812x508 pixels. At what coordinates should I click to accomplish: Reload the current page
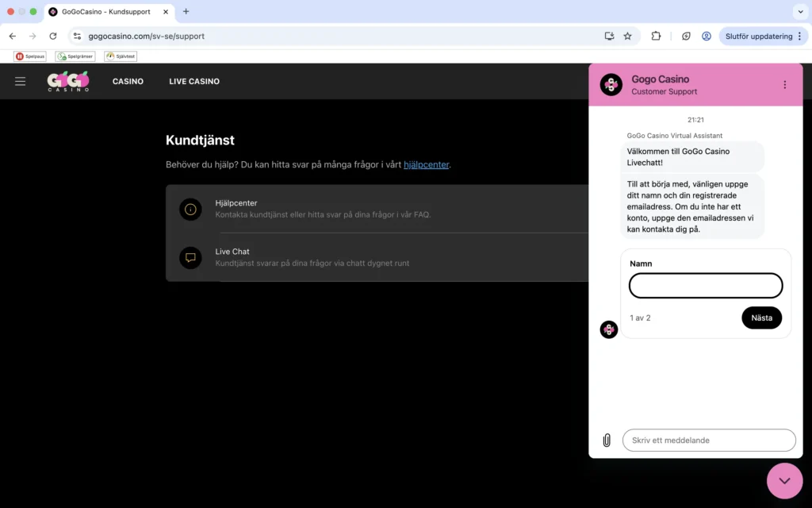(52, 36)
